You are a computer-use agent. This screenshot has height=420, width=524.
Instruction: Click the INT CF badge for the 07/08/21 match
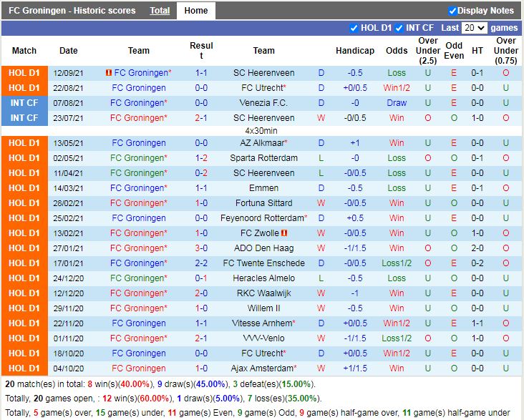[x=24, y=103]
